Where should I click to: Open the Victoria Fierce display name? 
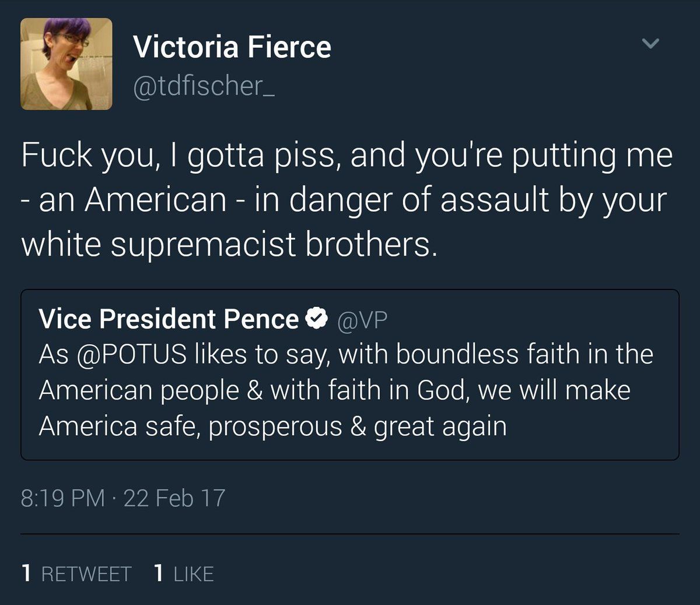232,47
